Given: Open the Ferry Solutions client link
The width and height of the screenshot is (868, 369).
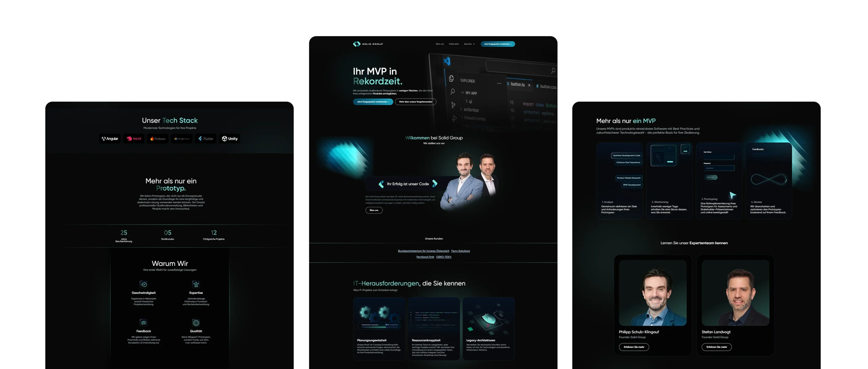Looking at the screenshot, I should coord(460,251).
